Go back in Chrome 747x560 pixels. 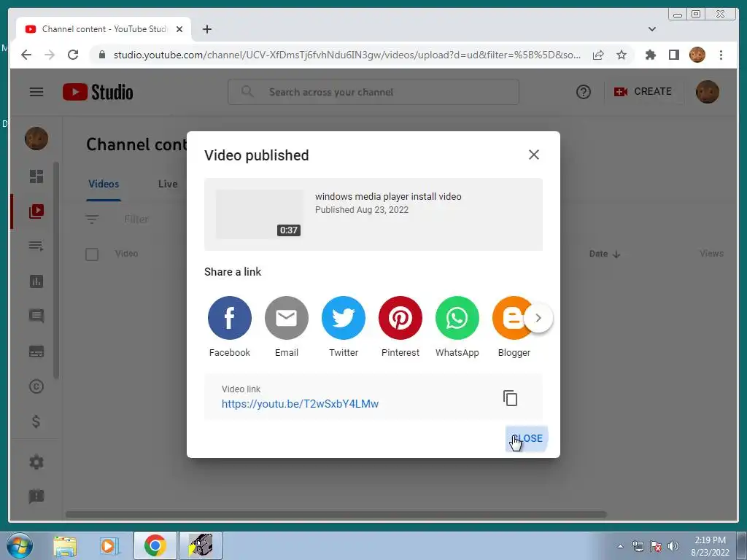[x=26, y=55]
